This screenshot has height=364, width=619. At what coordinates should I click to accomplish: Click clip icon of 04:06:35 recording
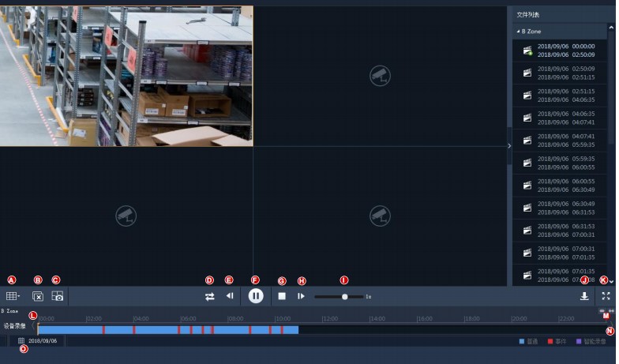[x=527, y=118]
